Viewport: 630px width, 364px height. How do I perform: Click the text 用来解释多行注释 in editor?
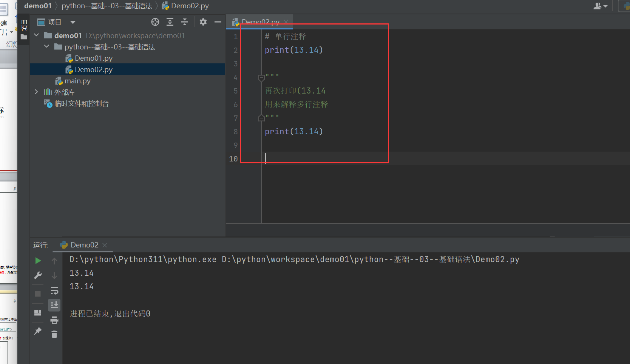296,104
